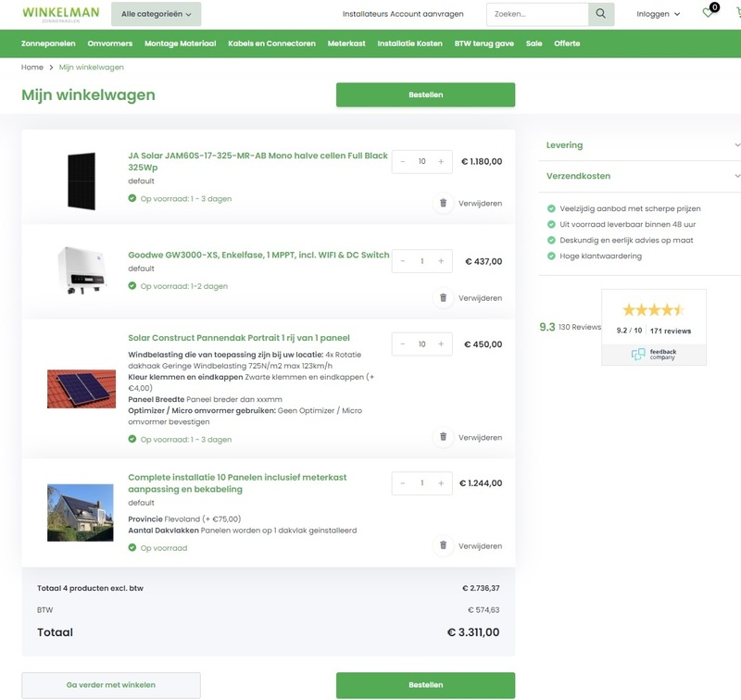Open Goodwe GW3000-XS product link
The height and width of the screenshot is (700, 741).
point(258,255)
